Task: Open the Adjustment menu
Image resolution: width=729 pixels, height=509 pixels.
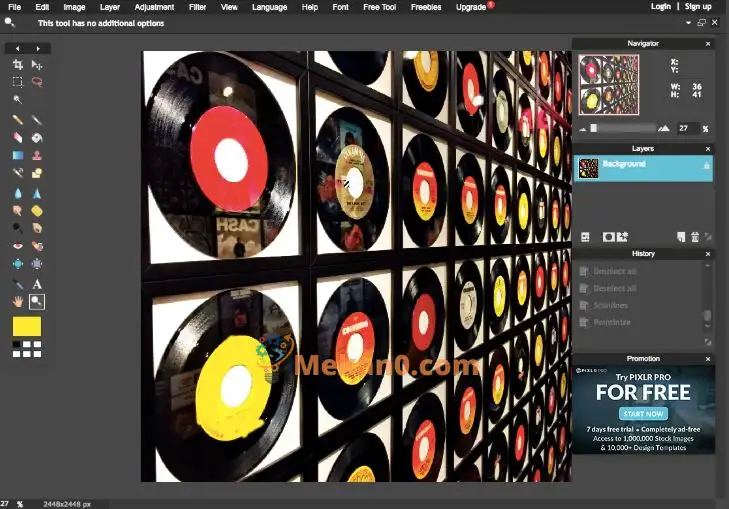Action: (x=154, y=7)
